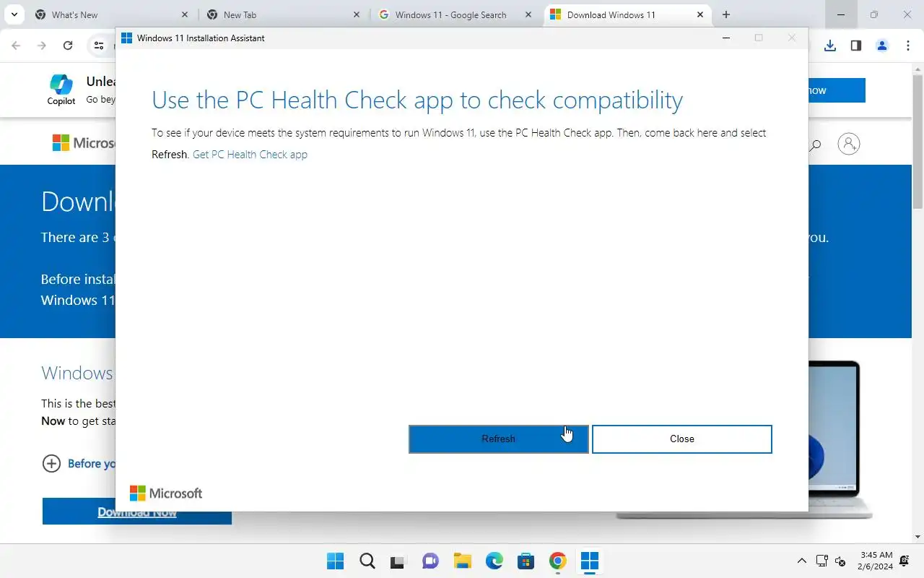
Task: Go forward in Chrome
Action: click(42, 46)
